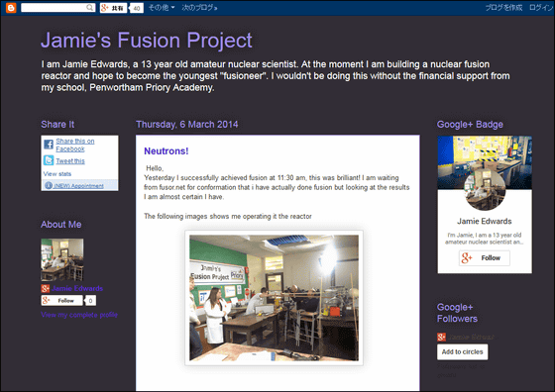The image size is (555, 392).
Task: Click the reactor lab photo in the post
Action: coord(274,298)
